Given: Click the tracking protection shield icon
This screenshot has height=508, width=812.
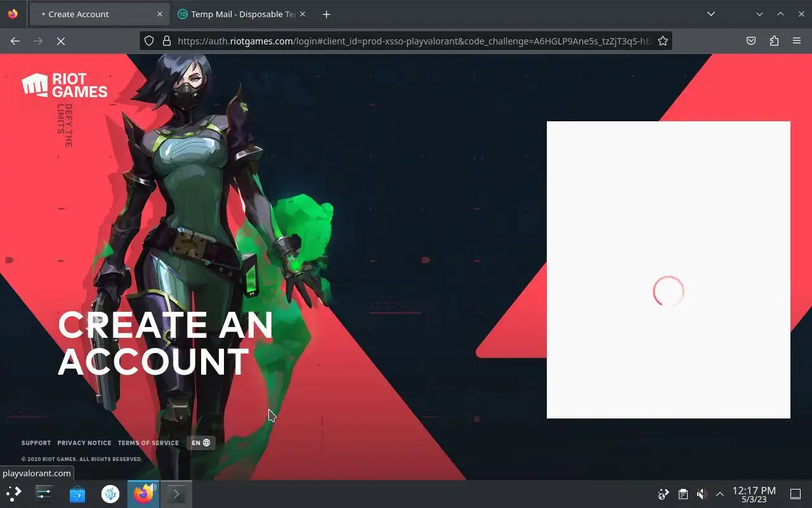Looking at the screenshot, I should 149,41.
